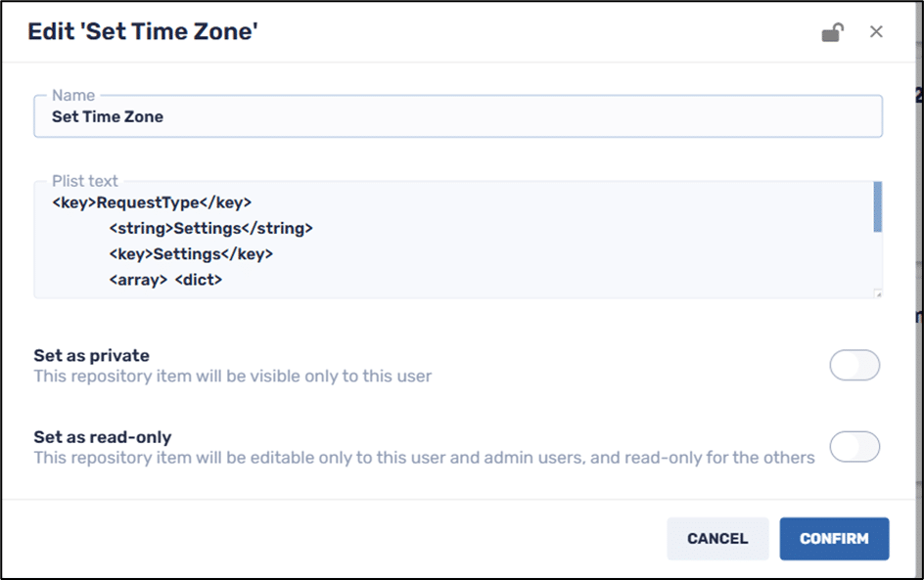
Task: Place cursor on the RequestType key line
Action: (x=152, y=202)
